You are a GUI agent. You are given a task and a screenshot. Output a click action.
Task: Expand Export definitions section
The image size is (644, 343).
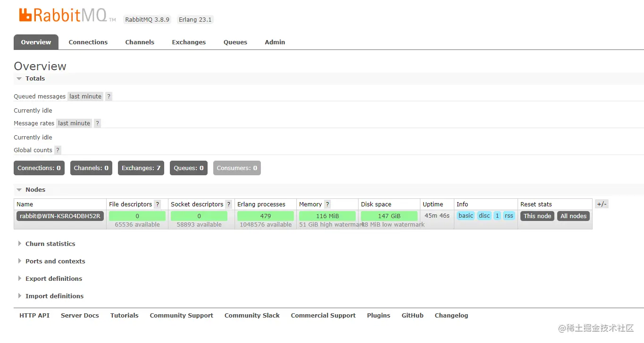coord(50,278)
